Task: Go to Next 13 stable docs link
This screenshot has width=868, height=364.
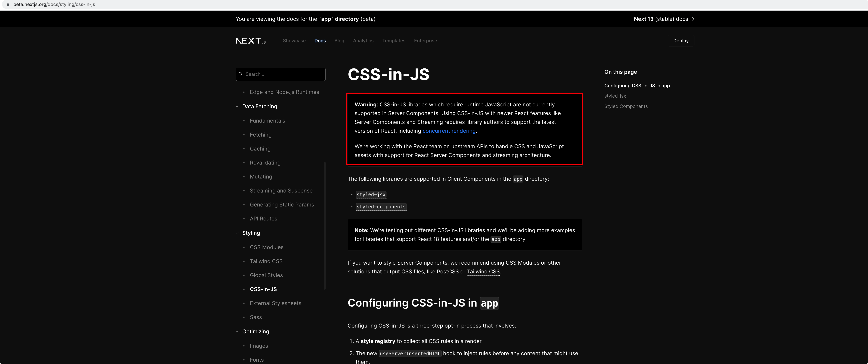Action: click(x=664, y=19)
